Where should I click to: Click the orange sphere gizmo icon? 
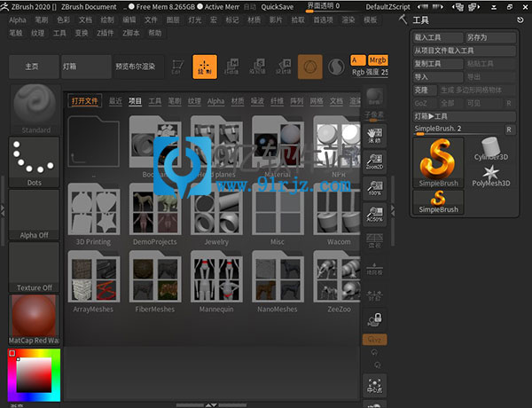[x=309, y=67]
